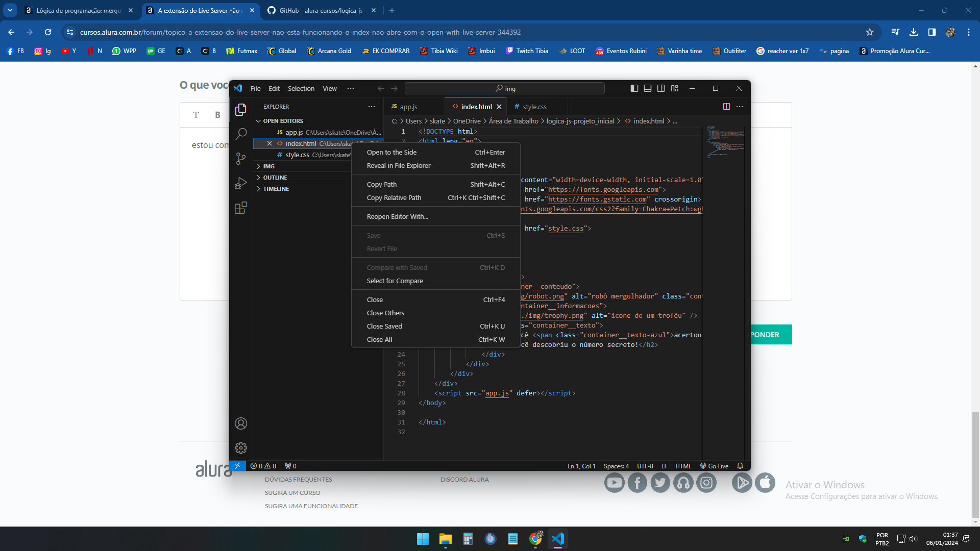Open Source Control view in VS Code
Screen dimensions: 980x551
point(241,159)
